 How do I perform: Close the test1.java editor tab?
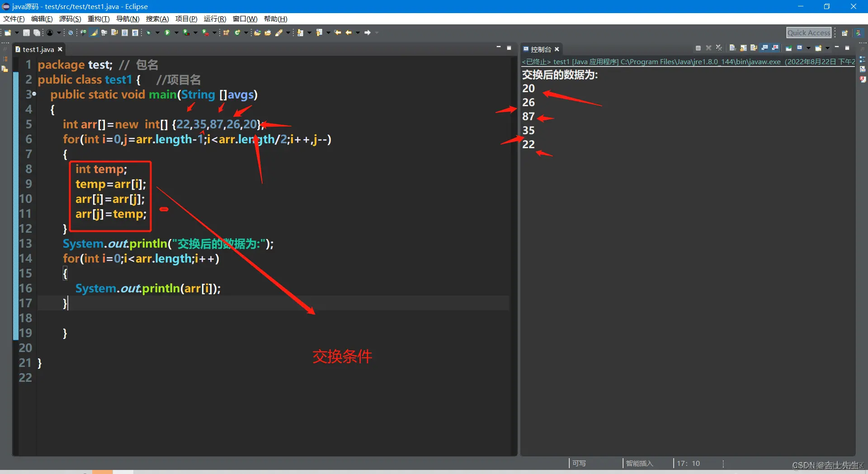[60, 49]
